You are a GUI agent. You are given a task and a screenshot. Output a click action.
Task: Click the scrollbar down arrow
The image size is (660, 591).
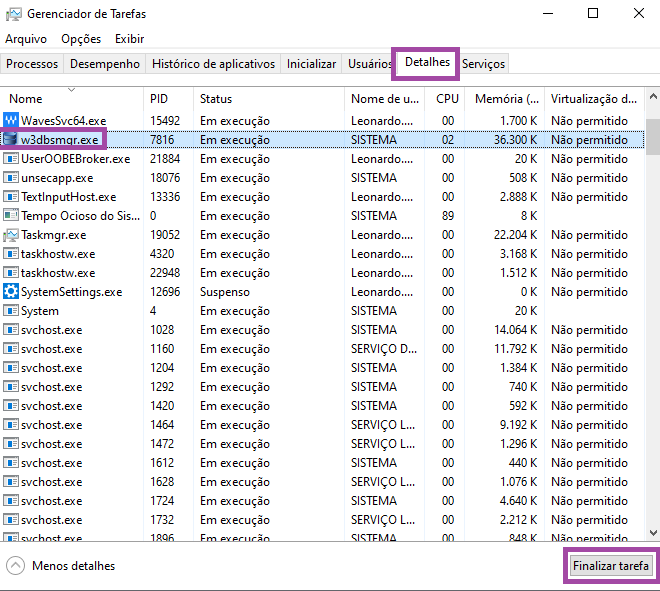(x=653, y=532)
